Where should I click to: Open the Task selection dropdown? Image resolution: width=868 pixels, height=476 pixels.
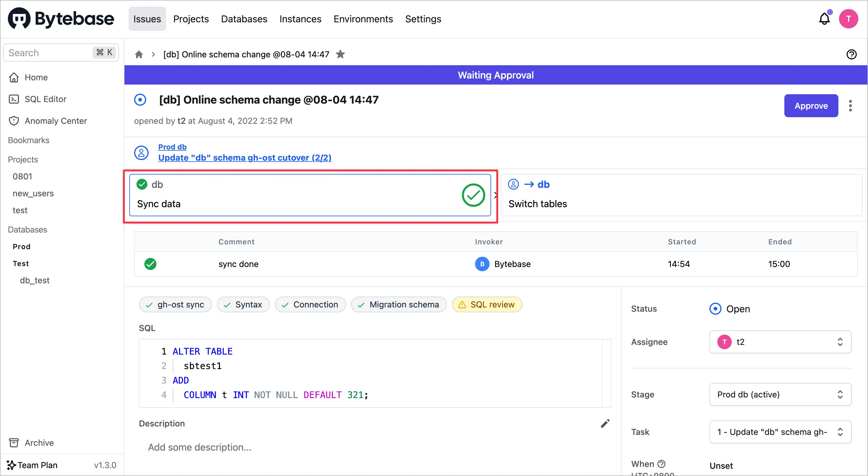click(x=780, y=432)
